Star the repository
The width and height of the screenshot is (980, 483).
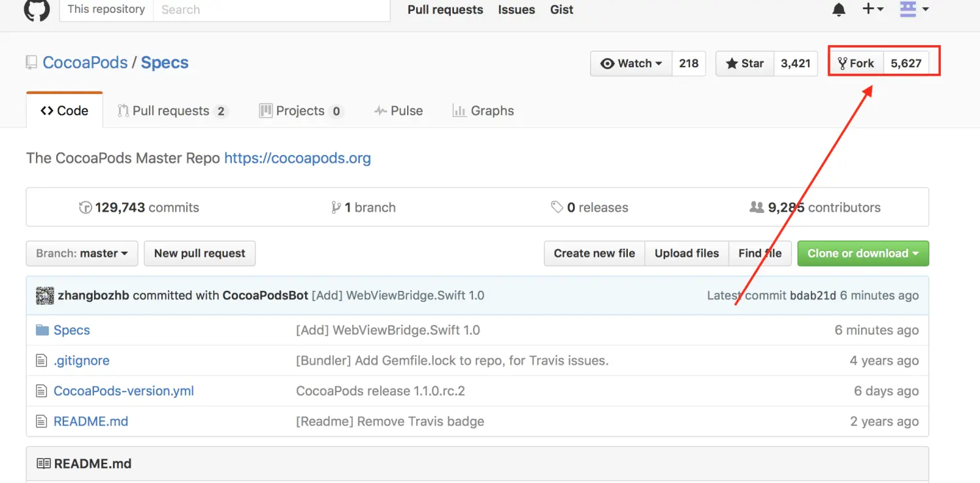point(745,63)
